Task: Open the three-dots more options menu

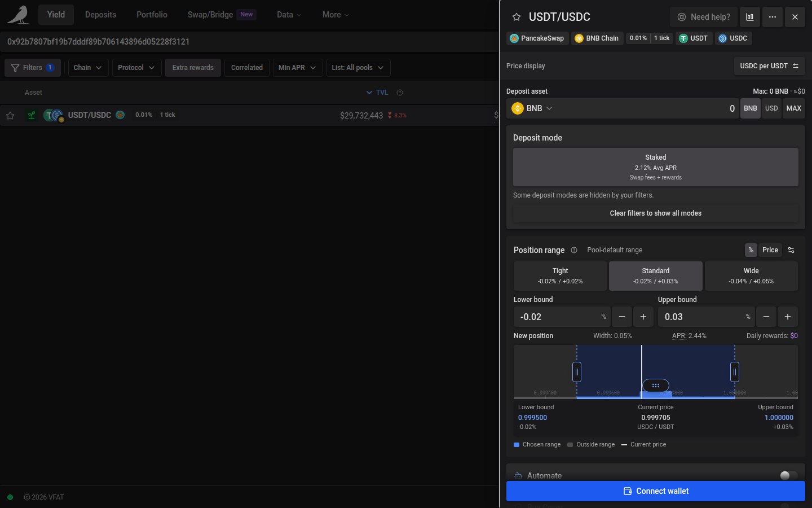Action: [x=772, y=17]
